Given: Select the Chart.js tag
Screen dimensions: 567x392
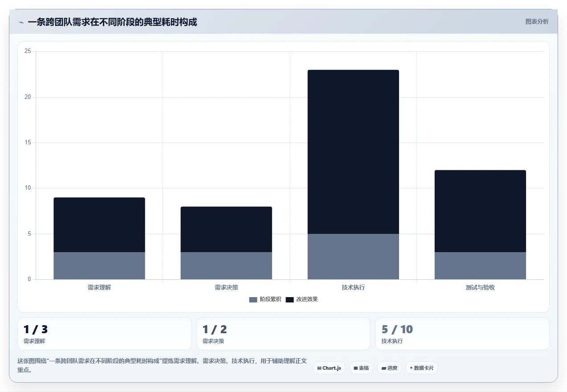Looking at the screenshot, I should [x=329, y=368].
